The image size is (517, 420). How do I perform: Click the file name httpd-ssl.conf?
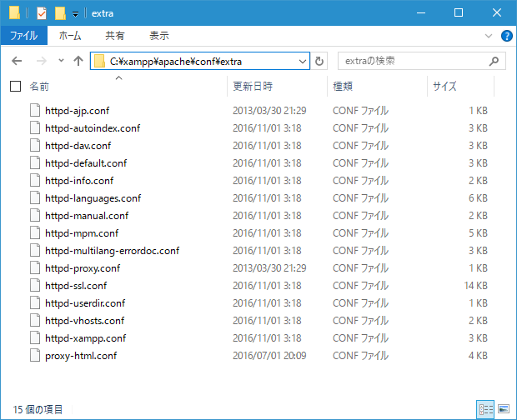pos(76,286)
